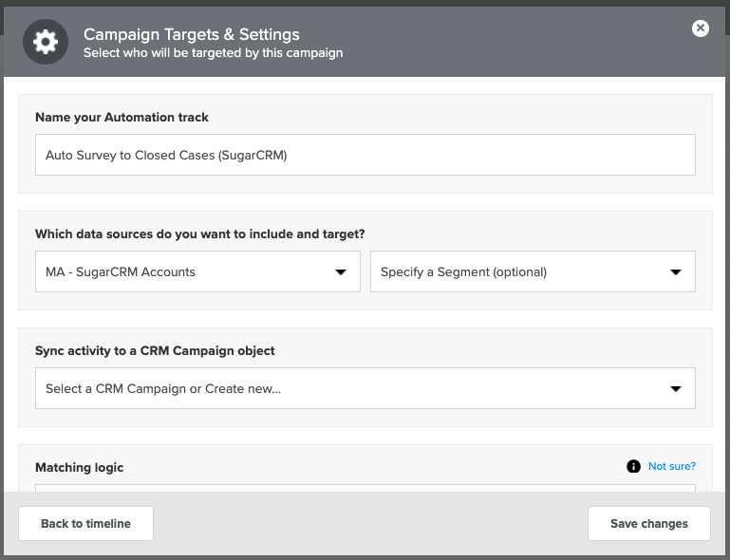
Task: Select the partially visible Matching logic field
Action: click(365, 488)
